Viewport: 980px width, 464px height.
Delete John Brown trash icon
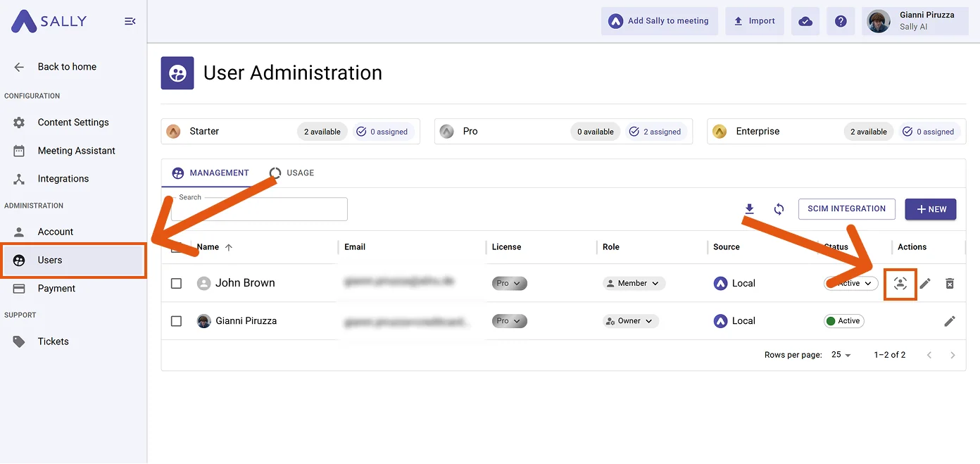[950, 283]
